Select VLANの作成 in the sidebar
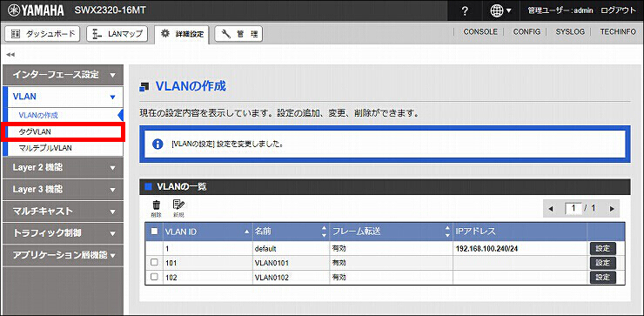The width and height of the screenshot is (644, 316). pos(38,115)
